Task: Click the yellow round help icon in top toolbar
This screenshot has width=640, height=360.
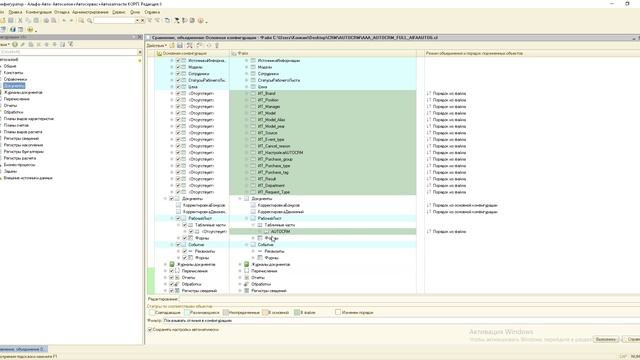Action: click(x=200, y=20)
